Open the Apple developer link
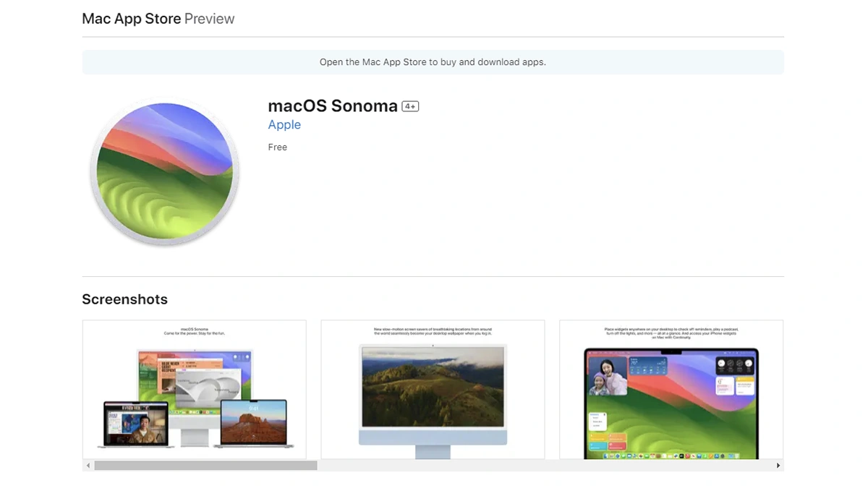 coord(284,124)
